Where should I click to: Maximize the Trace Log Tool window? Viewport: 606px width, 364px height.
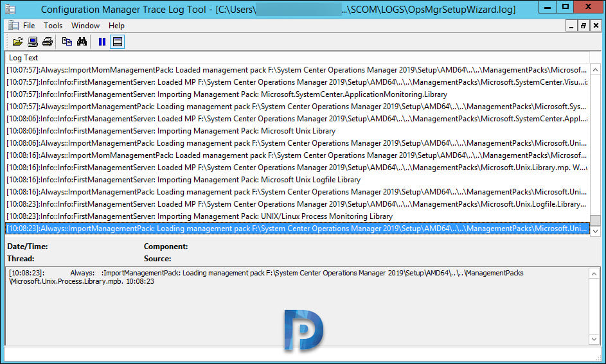click(565, 7)
